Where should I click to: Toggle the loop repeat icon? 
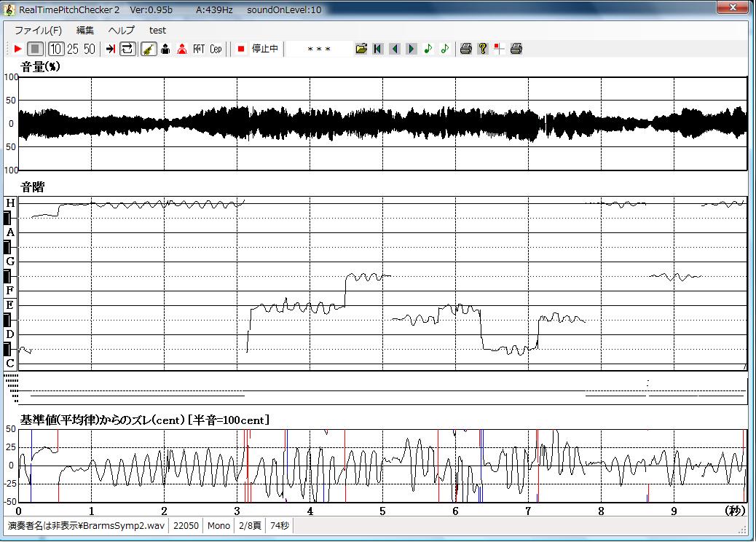pyautogui.click(x=127, y=49)
